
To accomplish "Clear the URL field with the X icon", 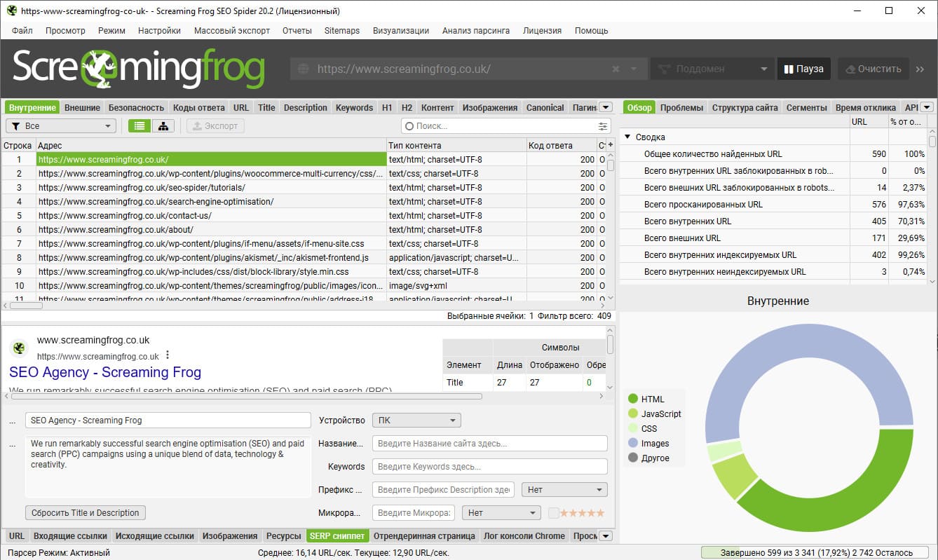I will [615, 68].
